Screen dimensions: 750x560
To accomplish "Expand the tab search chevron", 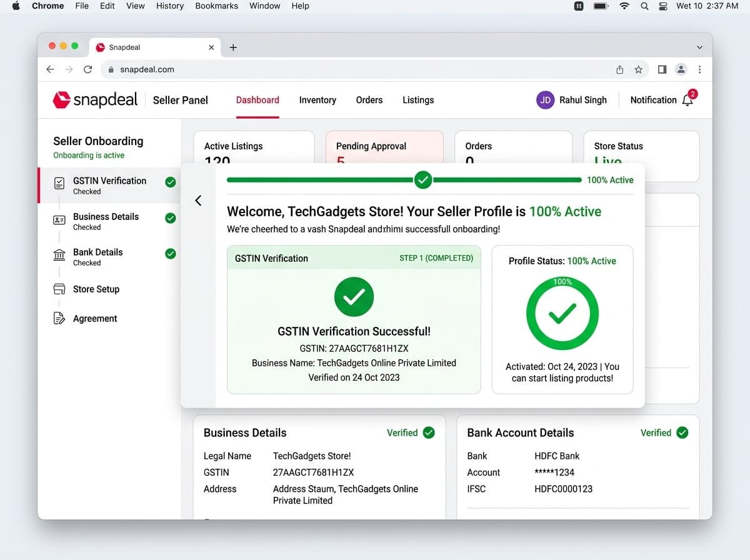I will click(699, 47).
